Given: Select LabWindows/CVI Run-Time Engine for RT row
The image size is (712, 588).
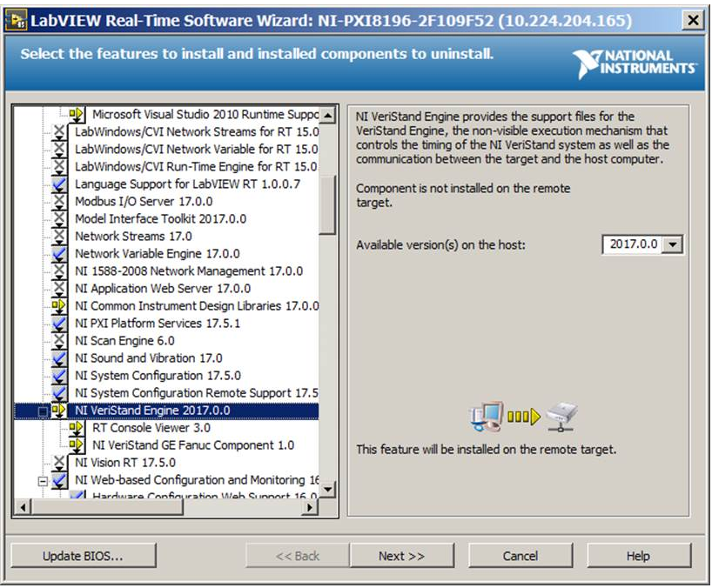Looking at the screenshot, I should pos(197,166).
